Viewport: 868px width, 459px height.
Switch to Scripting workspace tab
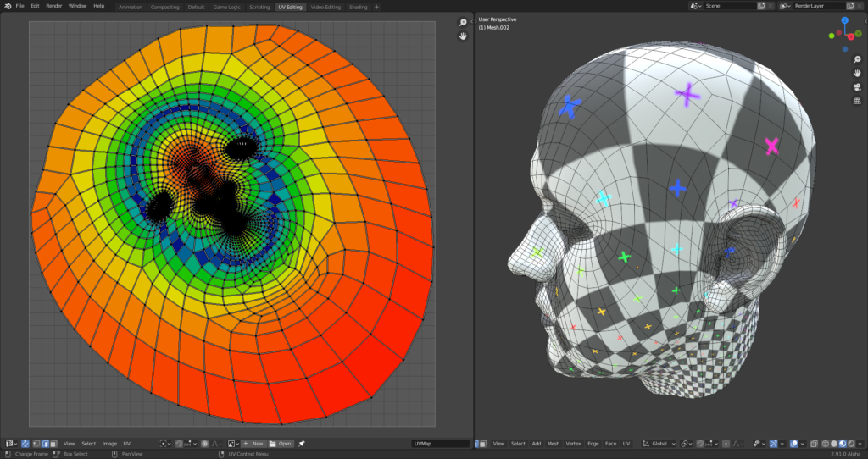[259, 7]
